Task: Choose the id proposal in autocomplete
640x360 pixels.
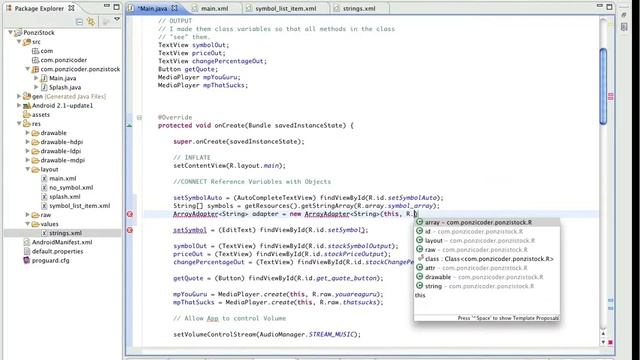Action: click(x=487, y=231)
